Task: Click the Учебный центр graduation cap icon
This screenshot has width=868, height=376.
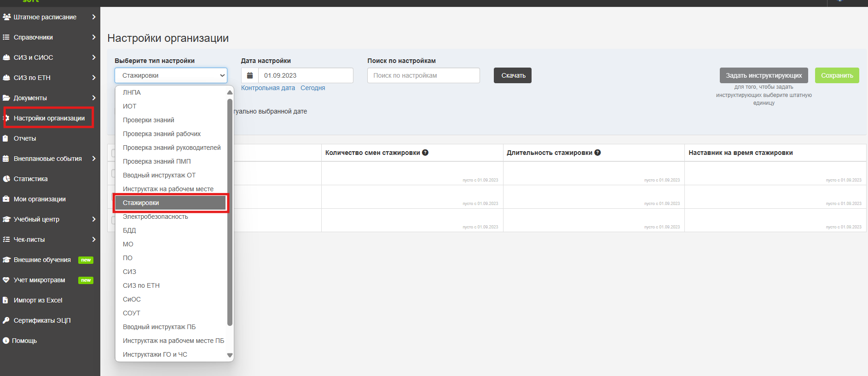Action: pyautogui.click(x=6, y=219)
